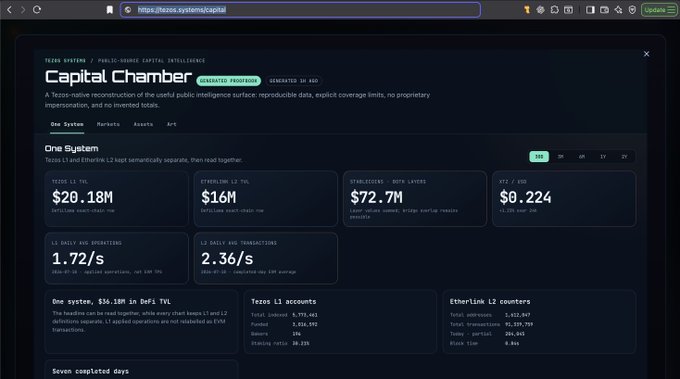Open the diamond-shaped extension icon

click(540, 10)
